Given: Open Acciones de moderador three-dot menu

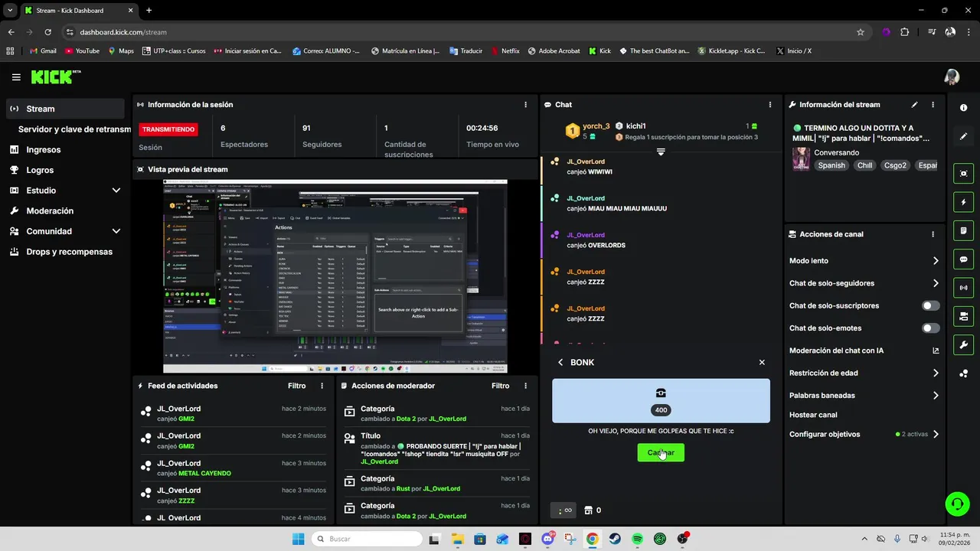Looking at the screenshot, I should [525, 386].
